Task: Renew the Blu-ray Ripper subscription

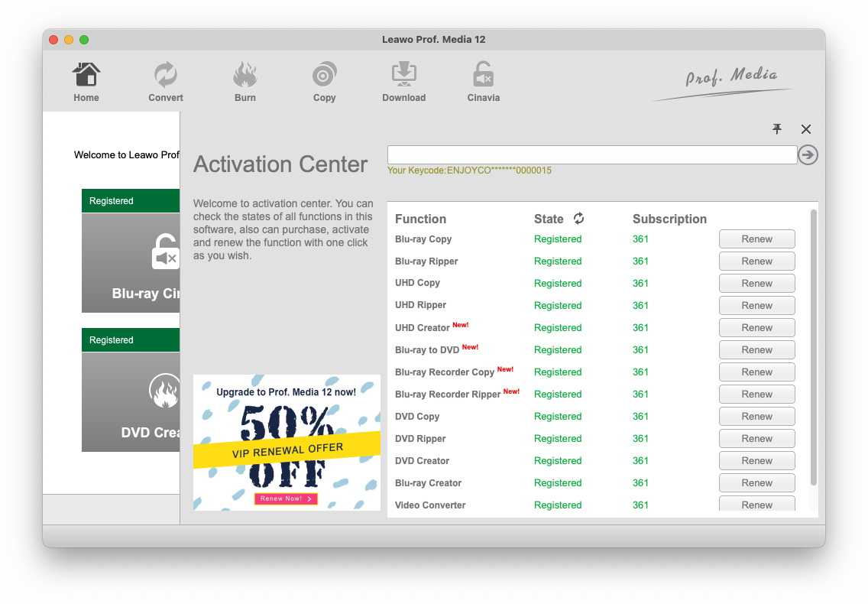Action: [x=756, y=261]
